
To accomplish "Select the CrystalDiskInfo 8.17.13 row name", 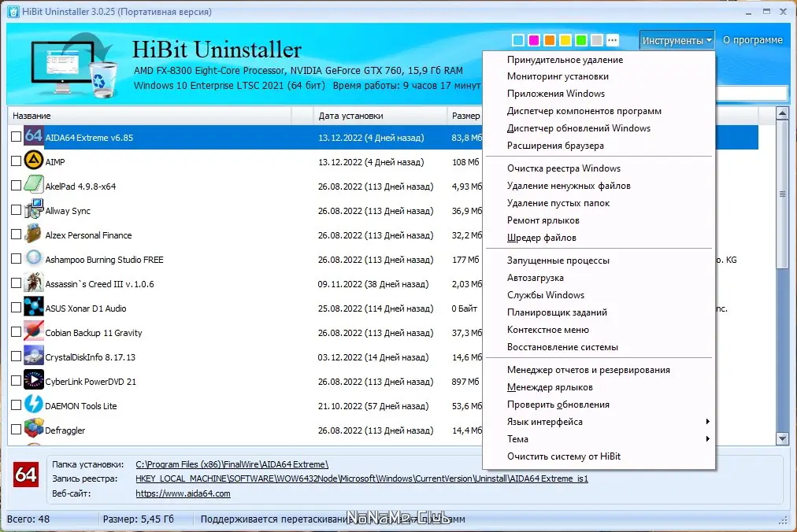I will pyautogui.click(x=90, y=357).
